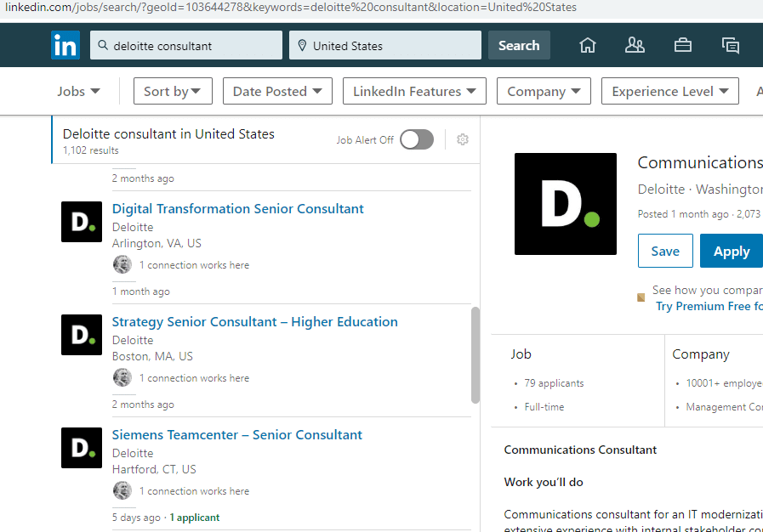Save the Communications Consultant job

click(665, 251)
